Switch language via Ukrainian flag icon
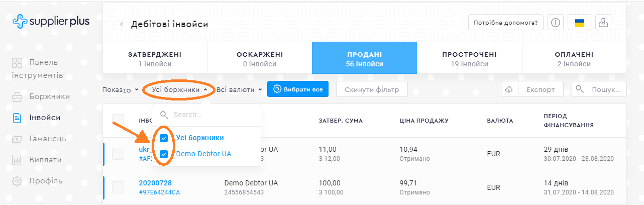This screenshot has width=644, height=205. pos(579,23)
